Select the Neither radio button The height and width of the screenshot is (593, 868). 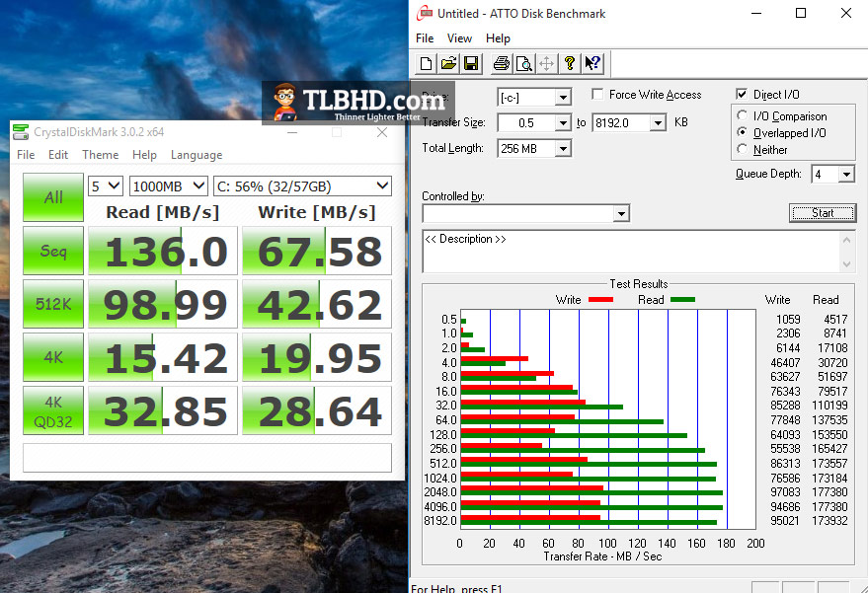point(743,149)
